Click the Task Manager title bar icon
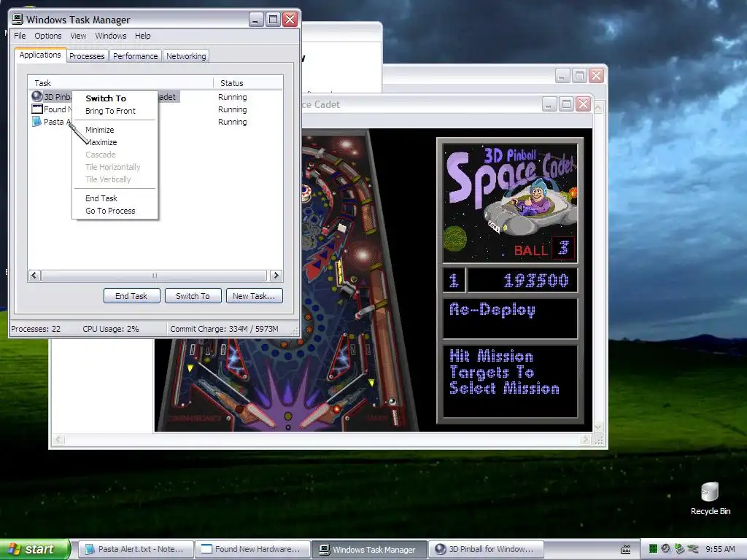 (18, 19)
